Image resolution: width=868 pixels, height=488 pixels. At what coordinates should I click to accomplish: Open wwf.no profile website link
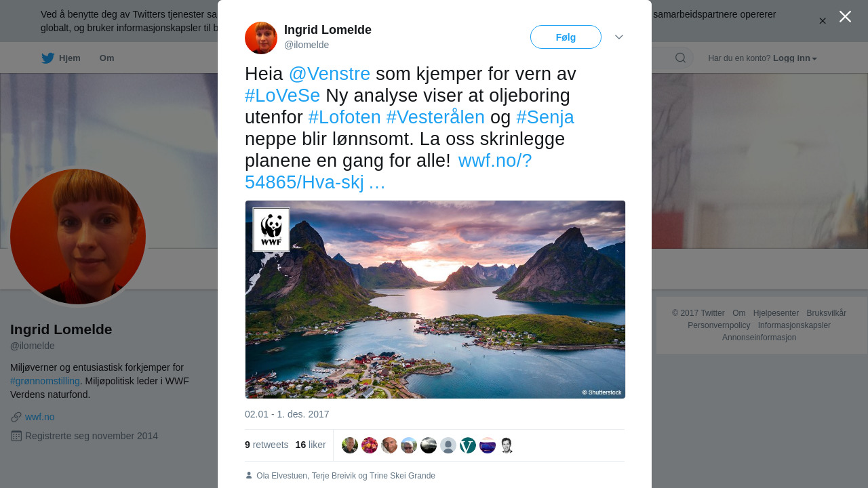pos(39,417)
